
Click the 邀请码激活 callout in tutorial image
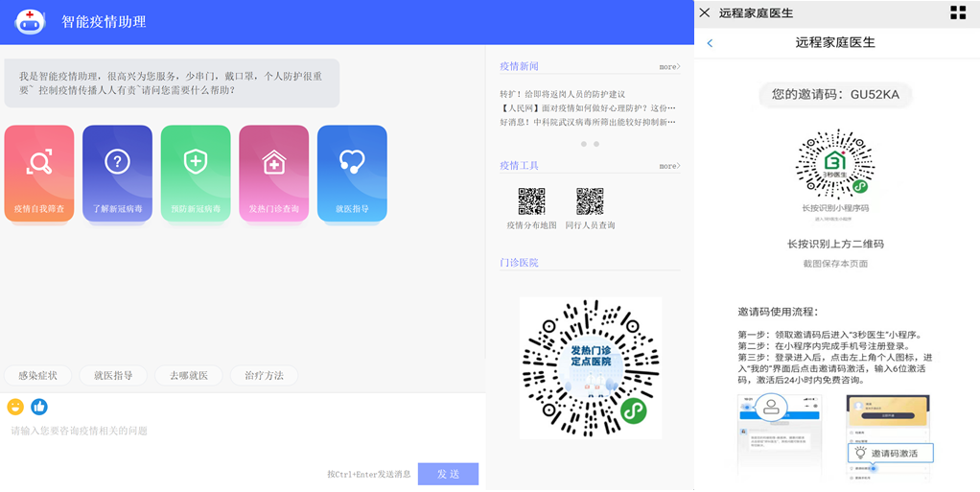(891, 454)
